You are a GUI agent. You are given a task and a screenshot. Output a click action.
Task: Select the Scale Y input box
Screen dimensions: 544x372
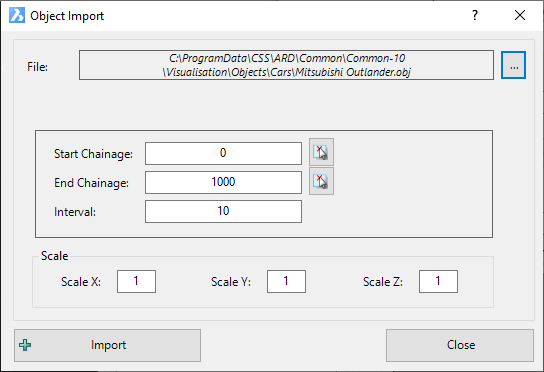tap(286, 281)
